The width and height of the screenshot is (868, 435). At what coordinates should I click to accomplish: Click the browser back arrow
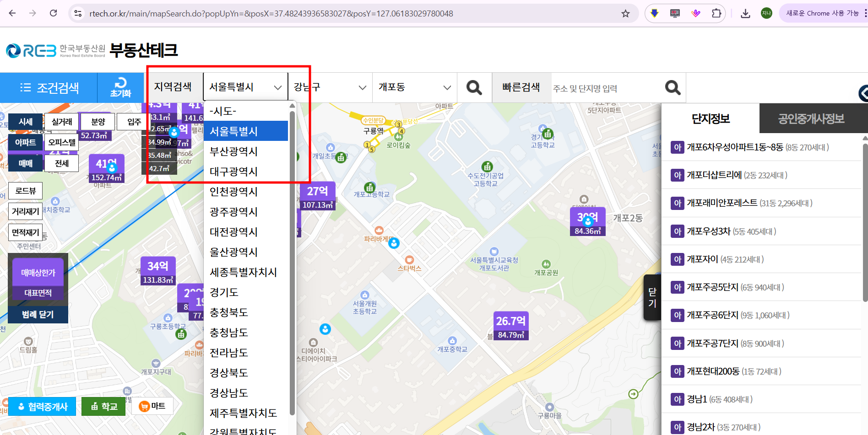[x=12, y=13]
